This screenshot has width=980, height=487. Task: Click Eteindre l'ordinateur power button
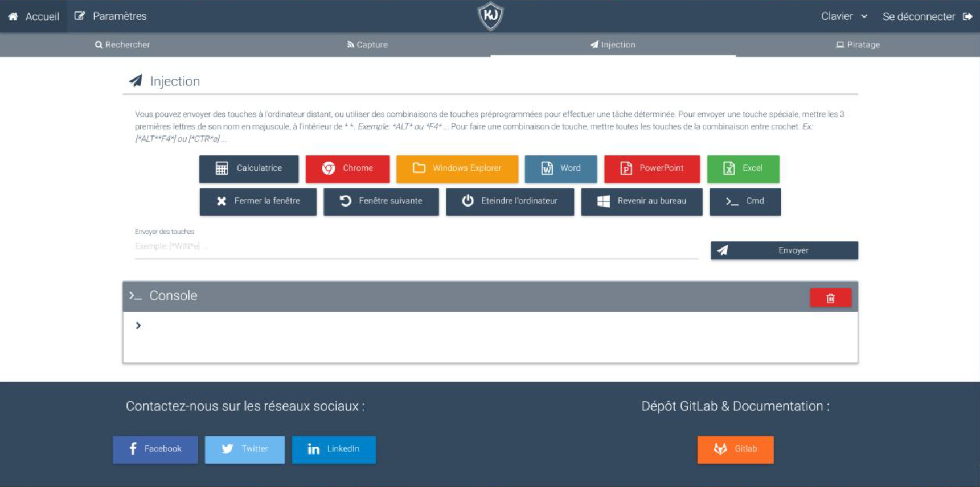coord(510,201)
